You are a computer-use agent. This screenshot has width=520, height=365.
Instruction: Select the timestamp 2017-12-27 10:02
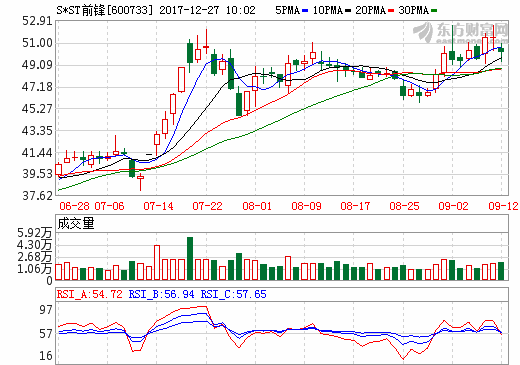click(x=207, y=10)
